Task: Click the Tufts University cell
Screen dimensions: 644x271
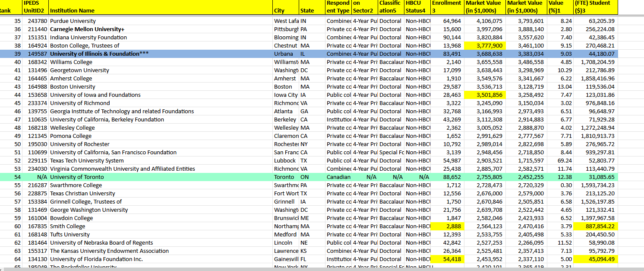Action: [x=161, y=234]
